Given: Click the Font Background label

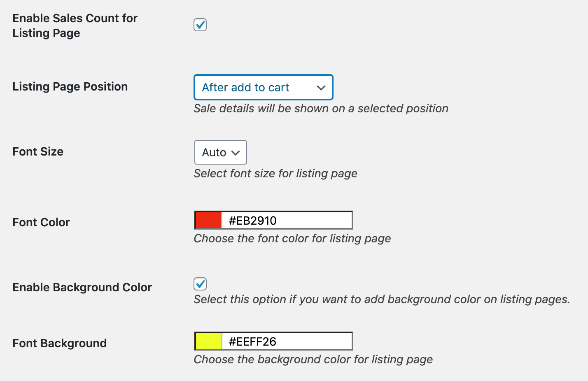Looking at the screenshot, I should [59, 343].
